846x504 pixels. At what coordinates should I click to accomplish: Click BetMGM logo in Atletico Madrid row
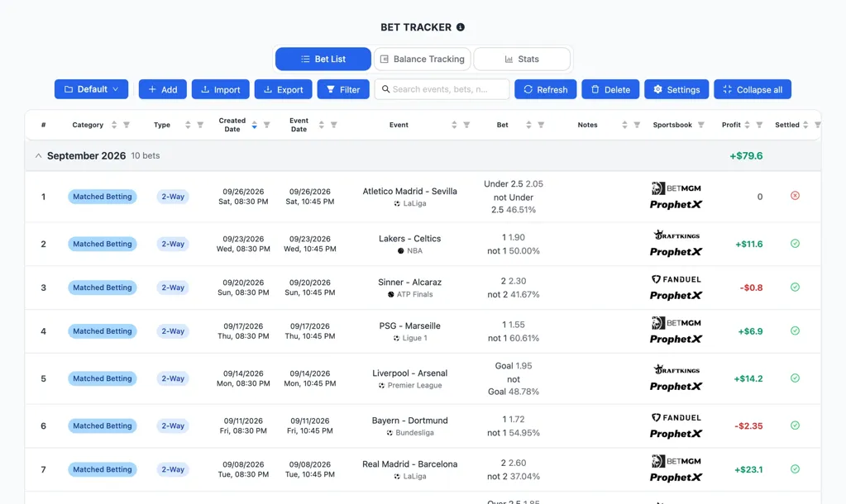click(676, 188)
